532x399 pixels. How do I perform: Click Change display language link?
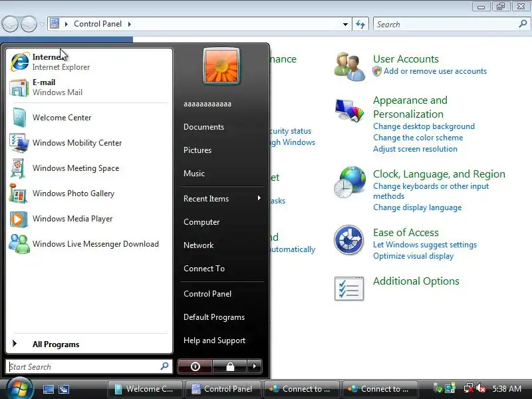(x=418, y=207)
